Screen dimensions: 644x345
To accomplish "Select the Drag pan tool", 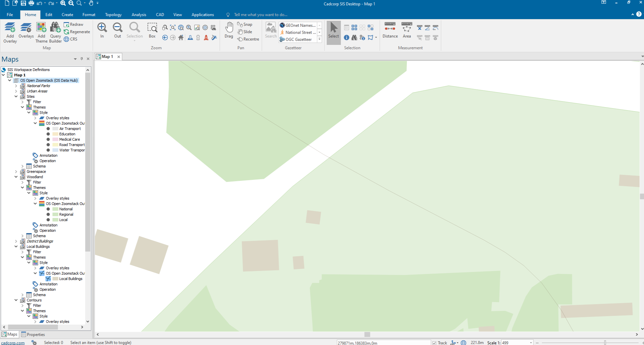I will click(229, 30).
